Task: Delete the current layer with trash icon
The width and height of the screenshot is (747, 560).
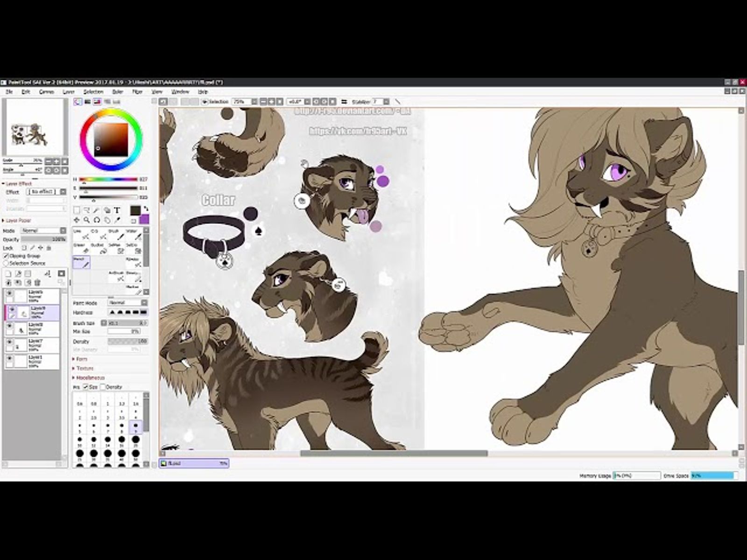Action: [x=38, y=283]
